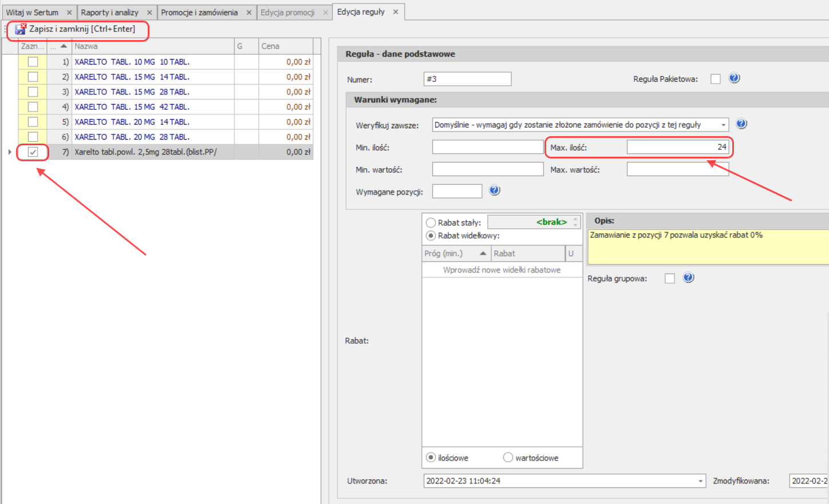Select the wartościowe radio option
829x504 pixels.
(x=508, y=458)
